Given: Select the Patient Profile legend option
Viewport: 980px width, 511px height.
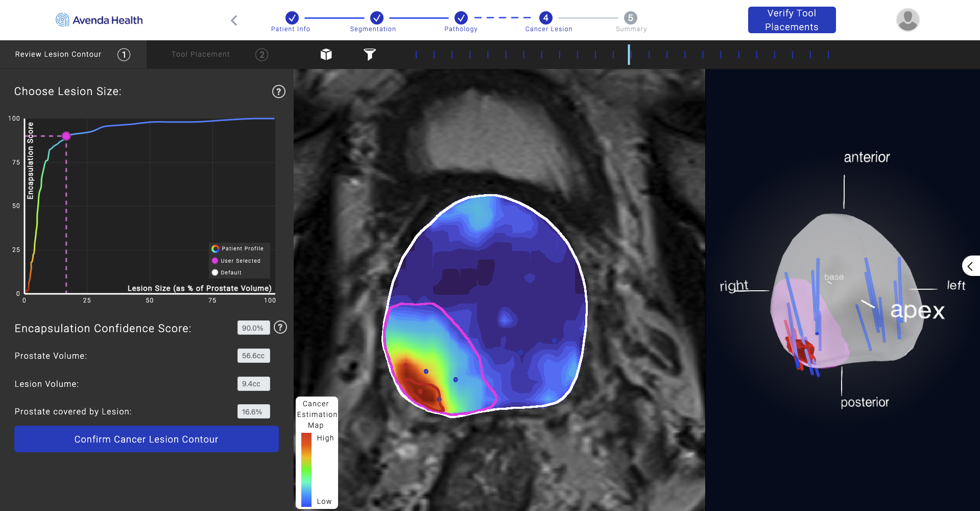Looking at the screenshot, I should pyautogui.click(x=237, y=248).
